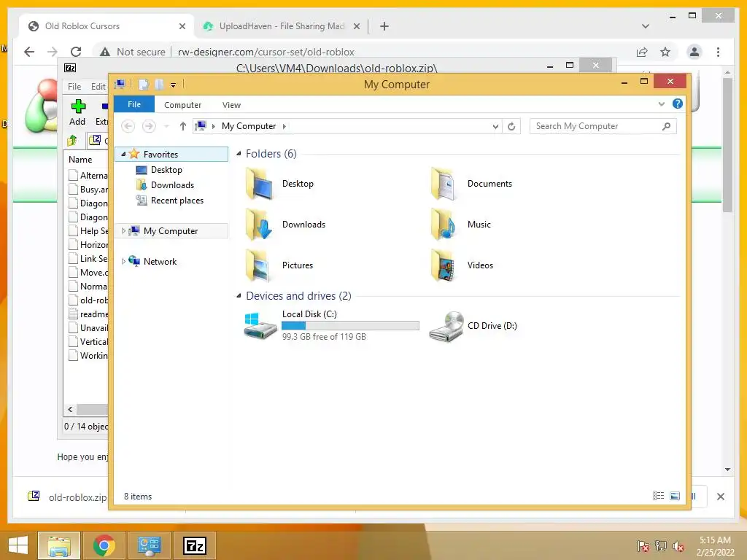
Task: Open the address bar history dropdown
Action: 495,126
